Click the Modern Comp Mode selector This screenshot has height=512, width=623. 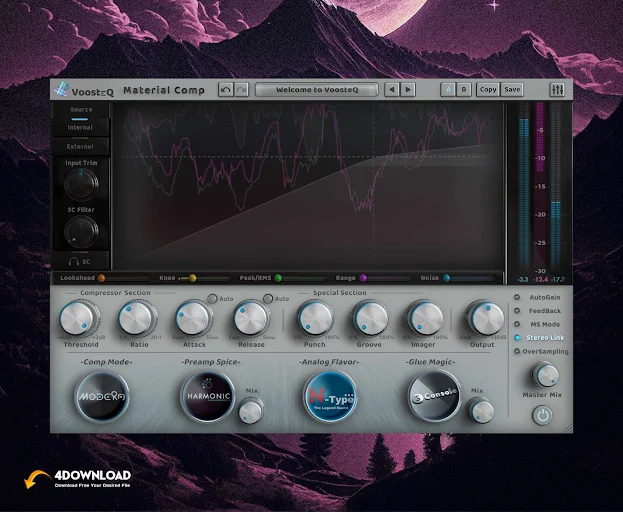(102, 396)
